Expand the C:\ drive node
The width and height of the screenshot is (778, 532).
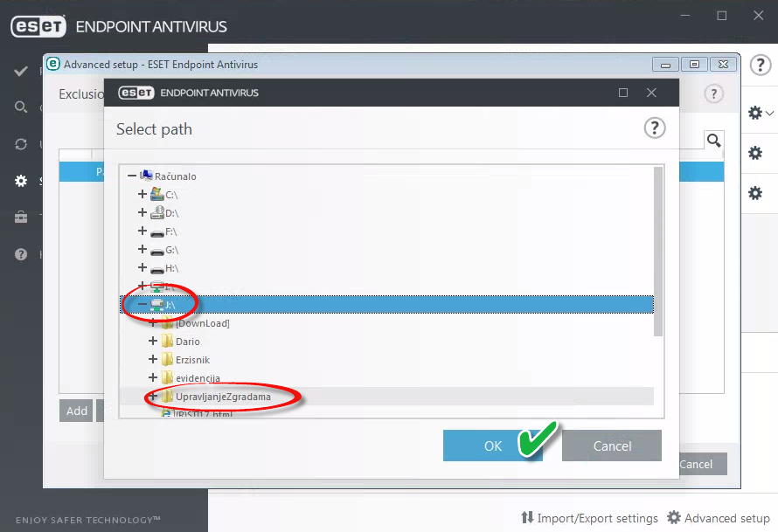coord(142,194)
